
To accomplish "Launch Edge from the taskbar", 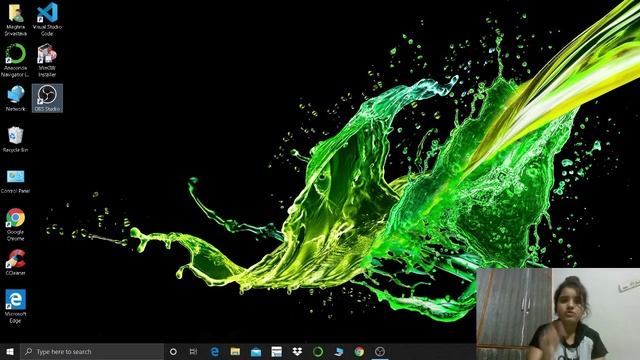I will click(215, 351).
